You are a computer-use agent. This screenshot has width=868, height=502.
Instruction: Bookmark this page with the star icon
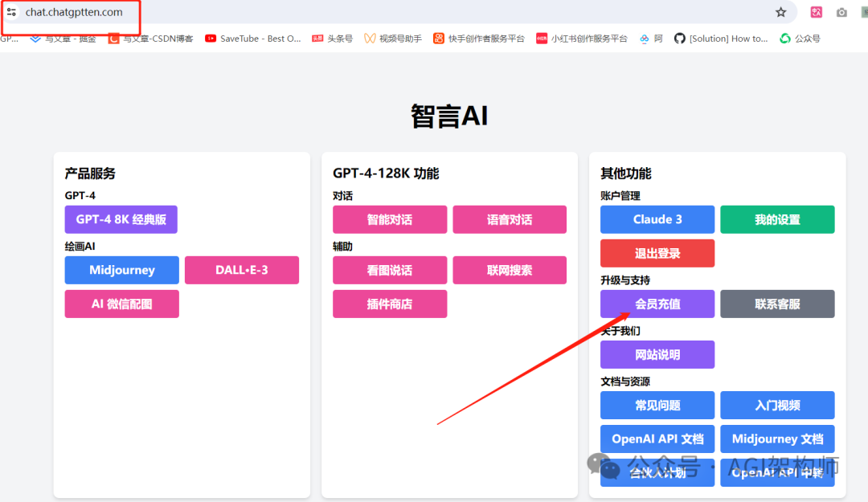[x=780, y=12]
